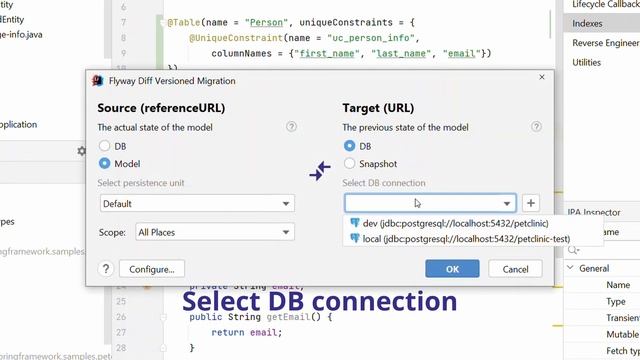The image size is (640, 360).
Task: Select Indexes in the right panel
Action: 602,23
